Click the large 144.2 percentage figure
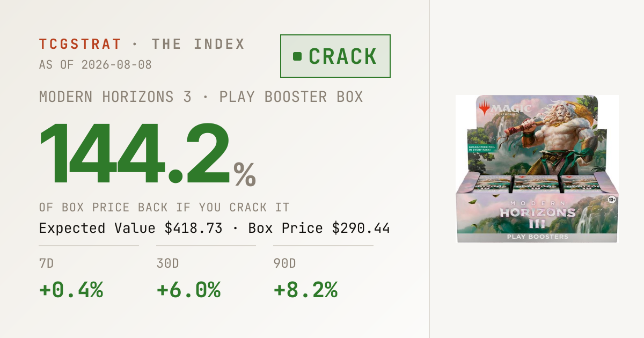The height and width of the screenshot is (338, 644). [135, 155]
